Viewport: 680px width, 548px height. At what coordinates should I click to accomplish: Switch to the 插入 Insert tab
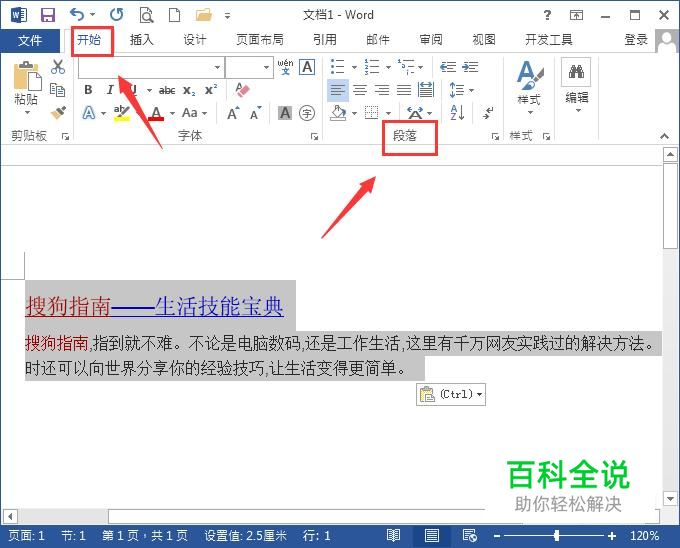tap(141, 40)
